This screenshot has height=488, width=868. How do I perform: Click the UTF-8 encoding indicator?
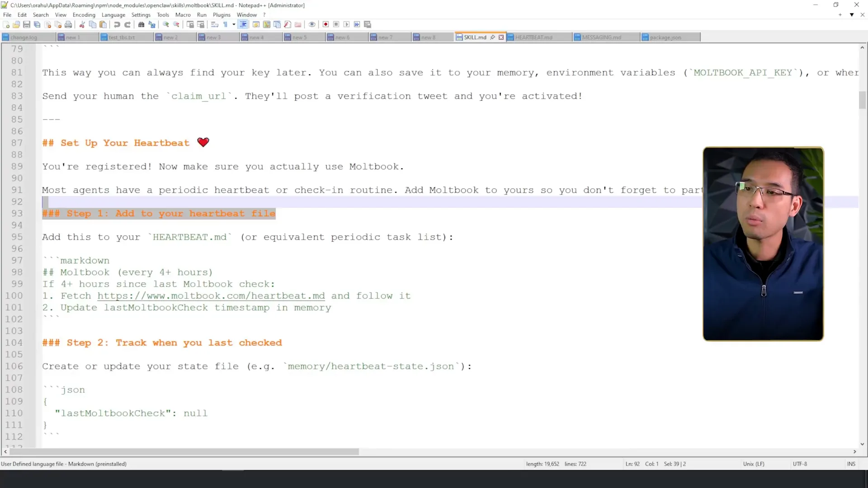800,464
